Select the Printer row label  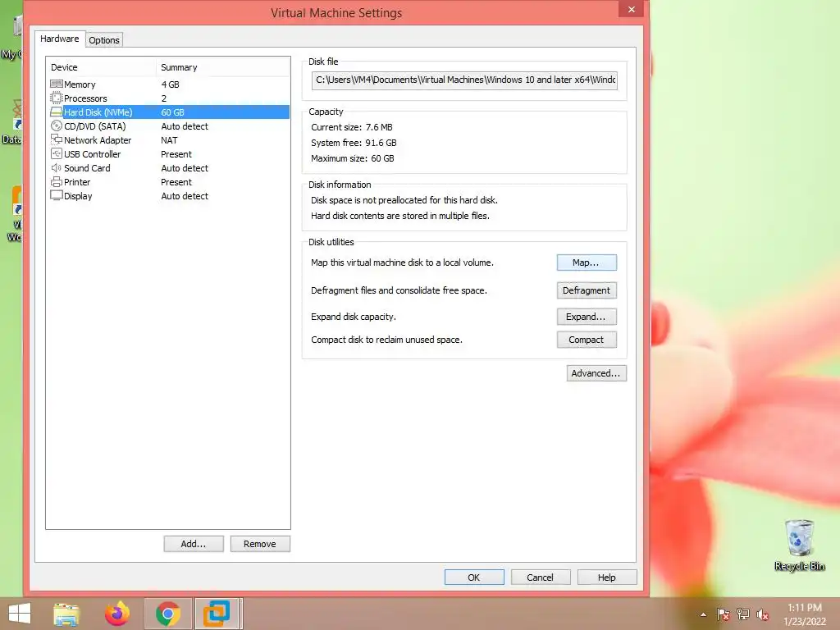tap(77, 182)
